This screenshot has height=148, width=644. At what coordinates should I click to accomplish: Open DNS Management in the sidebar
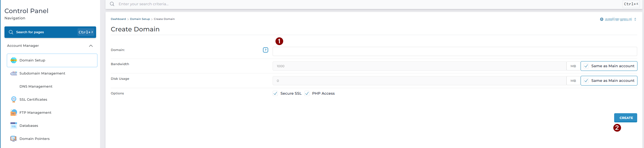(36, 87)
